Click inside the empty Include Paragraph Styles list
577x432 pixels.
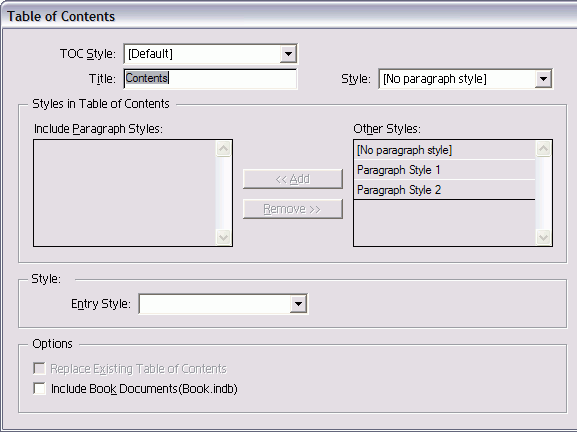pyautogui.click(x=125, y=193)
